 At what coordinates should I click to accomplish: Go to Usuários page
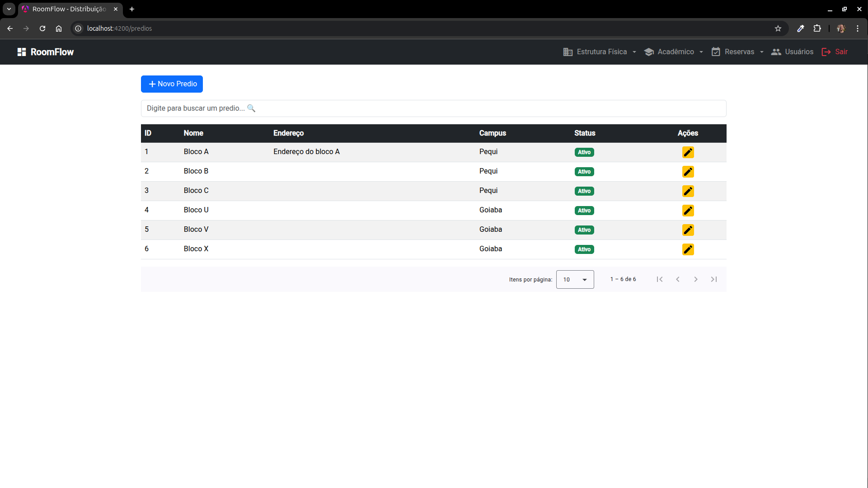[793, 52]
